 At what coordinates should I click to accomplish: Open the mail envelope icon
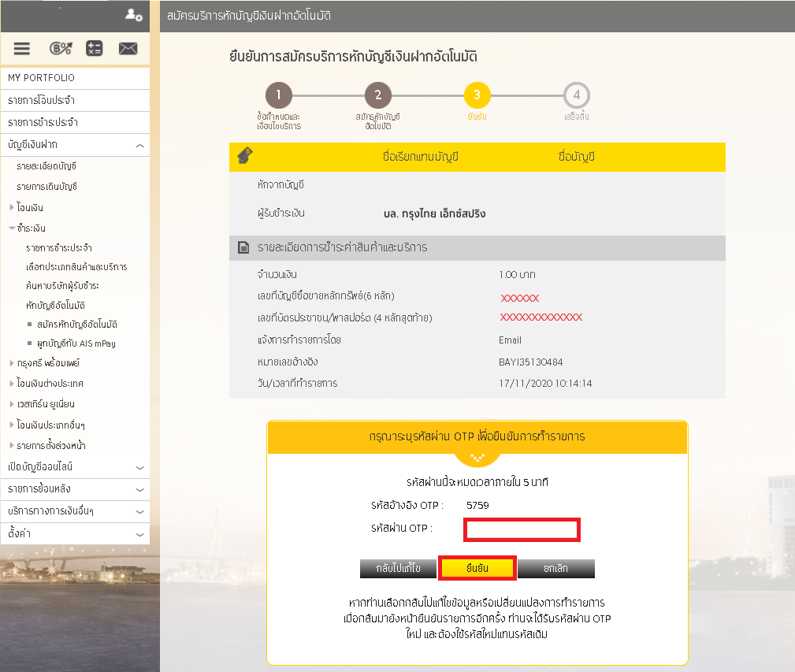click(x=128, y=49)
